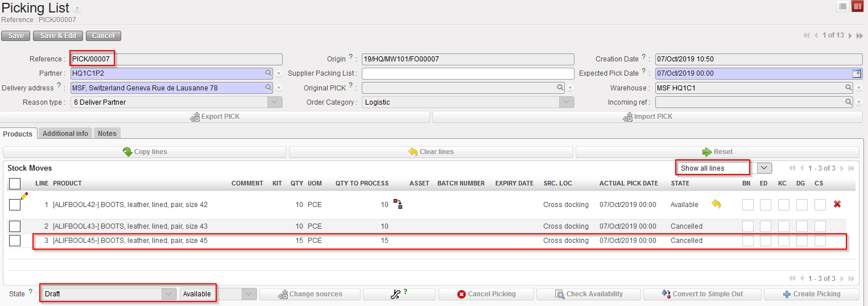Click Cancel Picking button
Image resolution: width=868 pixels, height=306 pixels.
486,294
